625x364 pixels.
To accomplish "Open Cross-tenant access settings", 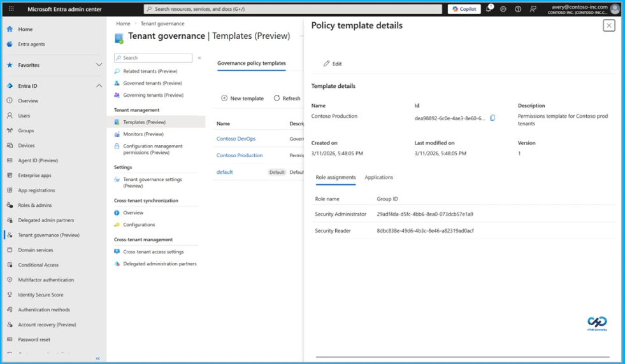I will pyautogui.click(x=153, y=252).
